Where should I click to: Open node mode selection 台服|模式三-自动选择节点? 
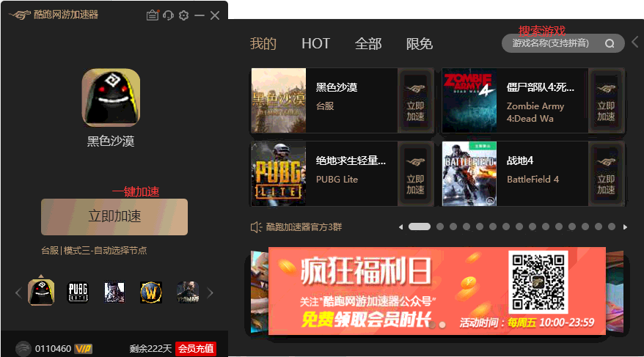pos(94,250)
